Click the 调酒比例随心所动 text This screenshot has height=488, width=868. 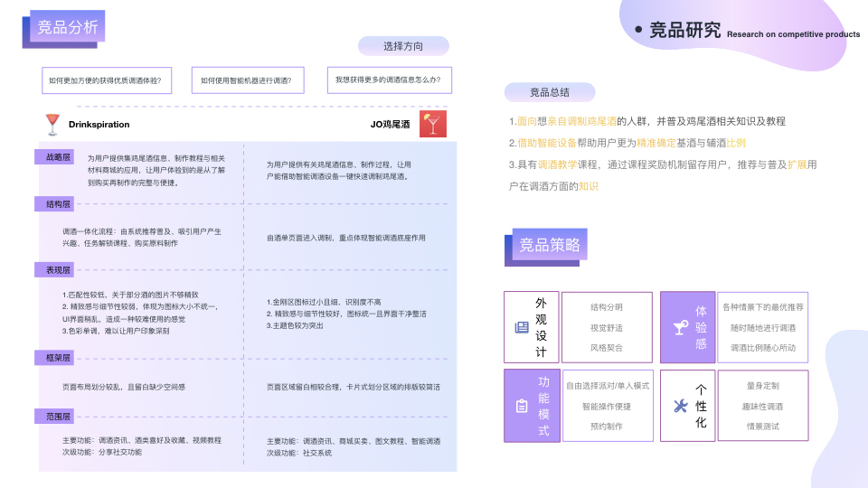coord(763,347)
